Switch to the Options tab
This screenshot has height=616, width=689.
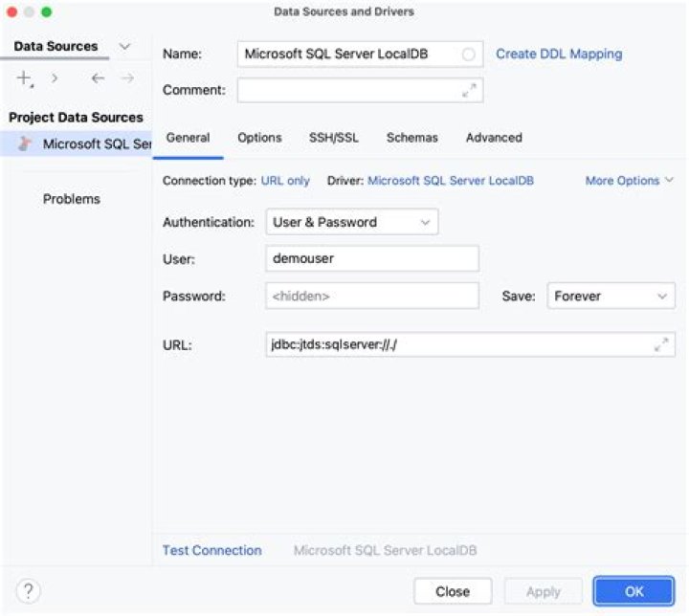click(x=259, y=138)
